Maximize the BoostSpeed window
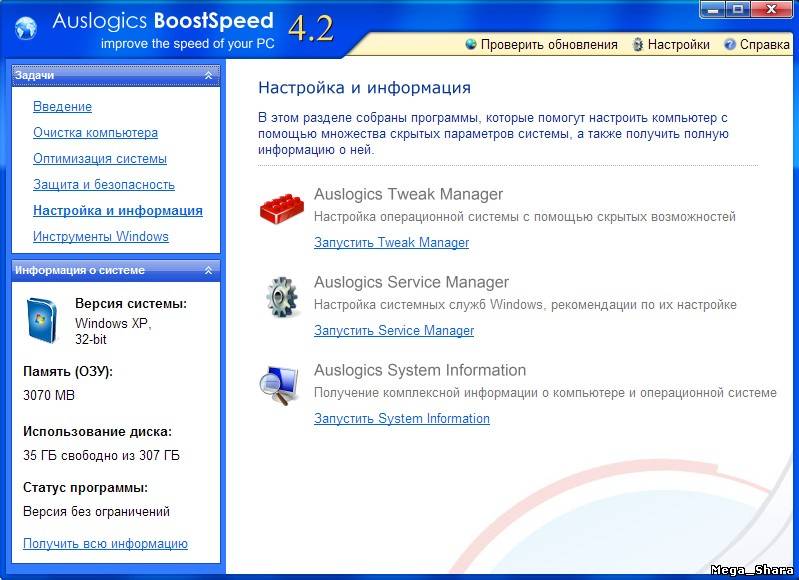 (738, 10)
